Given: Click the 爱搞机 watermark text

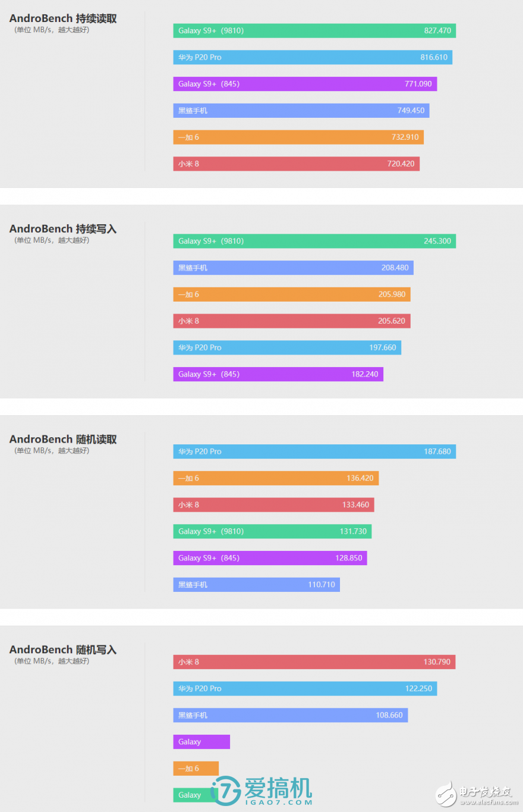Looking at the screenshot, I should 277,789.
